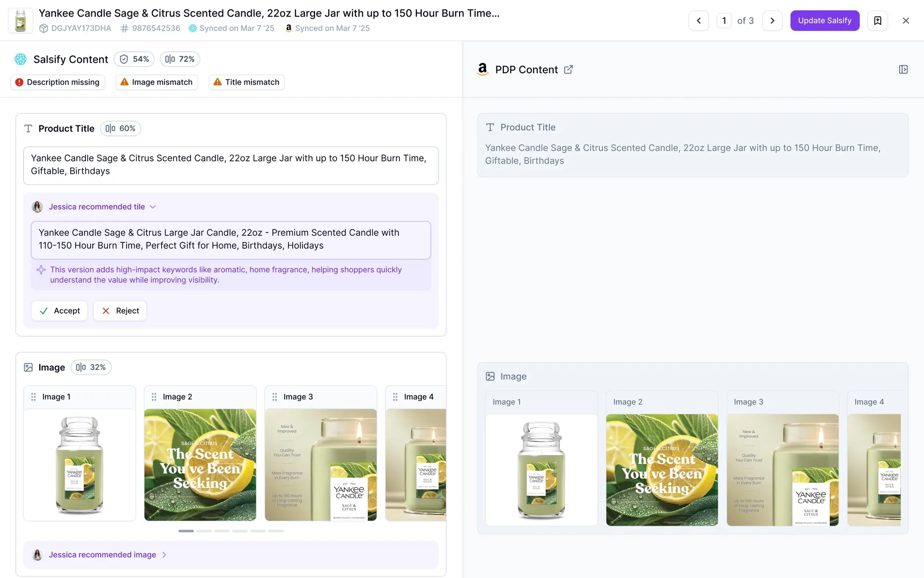Viewport: 924px width, 578px height.
Task: Click the PDP product title text
Action: pyautogui.click(x=683, y=154)
